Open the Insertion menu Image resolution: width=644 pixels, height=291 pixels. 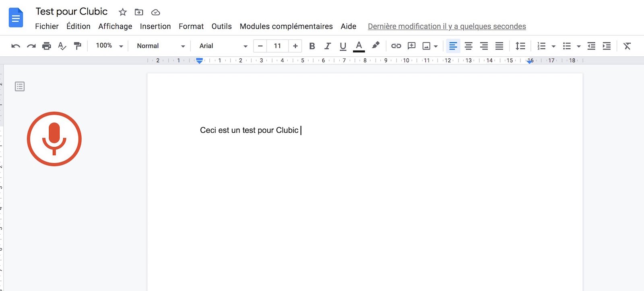pos(155,26)
